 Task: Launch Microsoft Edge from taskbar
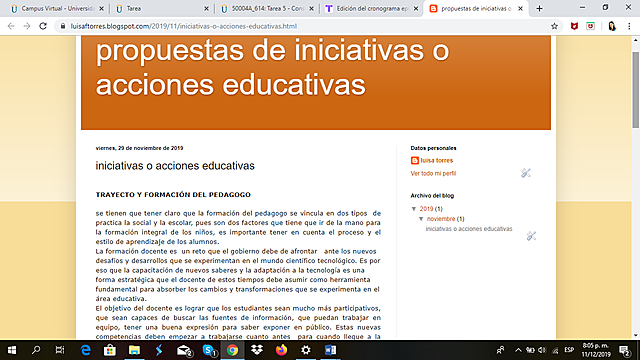(x=85, y=350)
